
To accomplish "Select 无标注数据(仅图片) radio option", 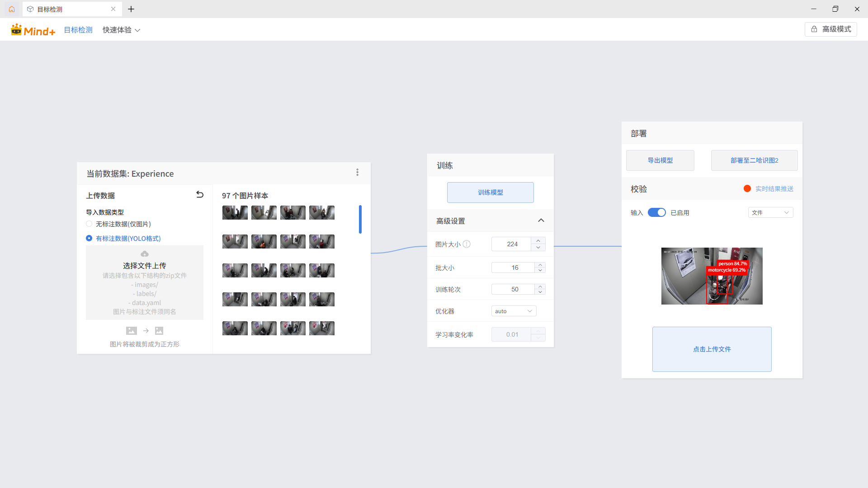I will [89, 224].
